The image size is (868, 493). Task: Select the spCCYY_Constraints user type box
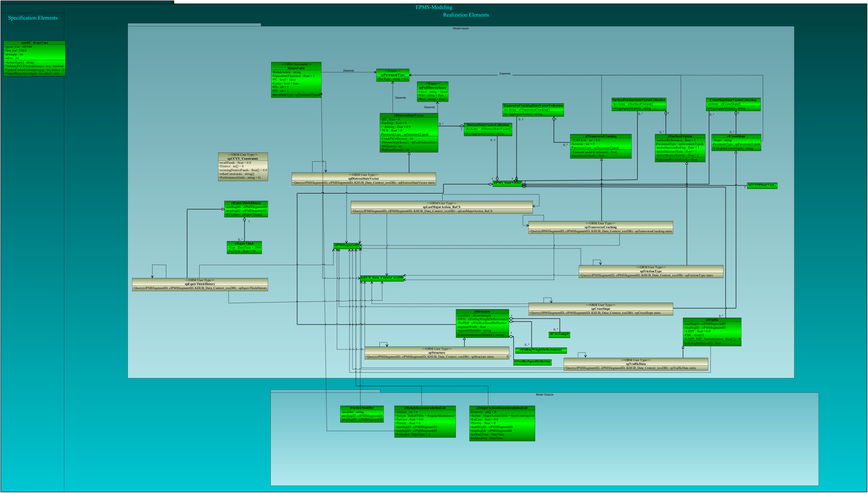(243, 167)
